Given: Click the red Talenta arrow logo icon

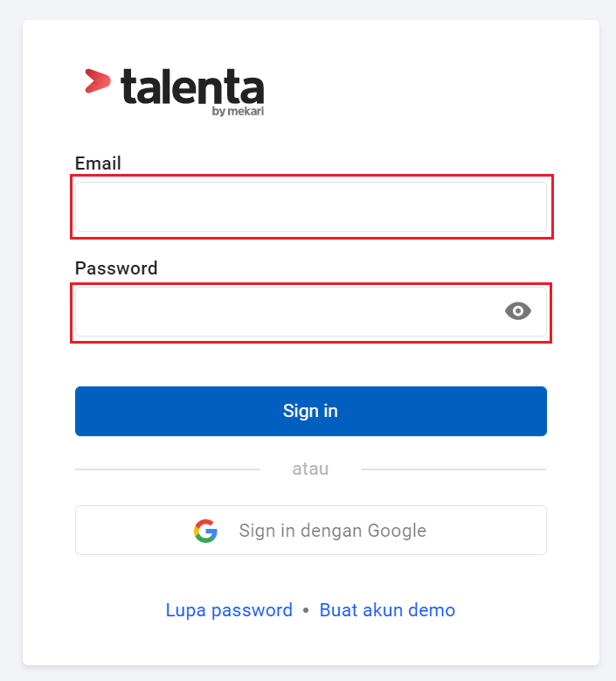Looking at the screenshot, I should click(98, 81).
